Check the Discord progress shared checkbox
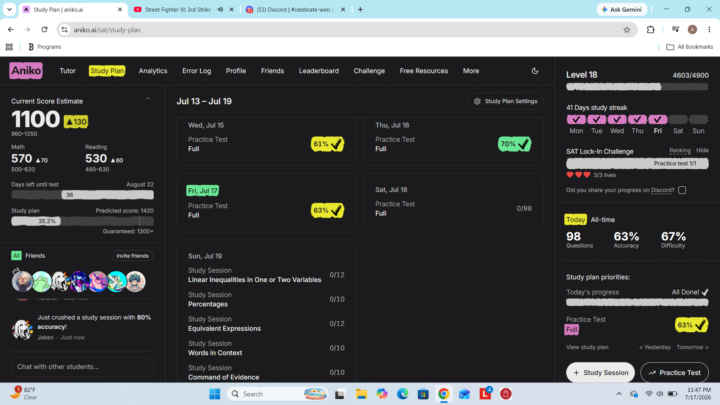The width and height of the screenshot is (720, 405). pyautogui.click(x=682, y=190)
